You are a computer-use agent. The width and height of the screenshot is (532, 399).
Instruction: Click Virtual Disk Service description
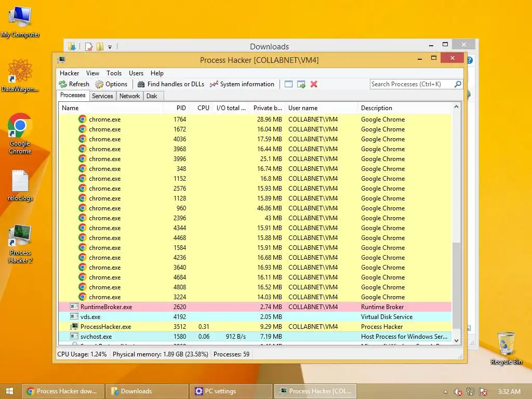pos(387,317)
